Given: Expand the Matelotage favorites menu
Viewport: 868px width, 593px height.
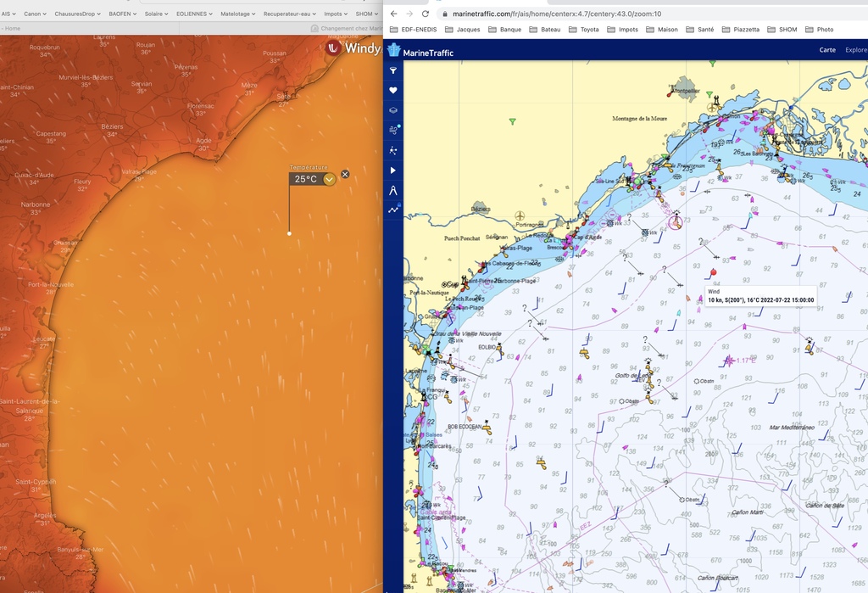Looking at the screenshot, I should pyautogui.click(x=238, y=14).
